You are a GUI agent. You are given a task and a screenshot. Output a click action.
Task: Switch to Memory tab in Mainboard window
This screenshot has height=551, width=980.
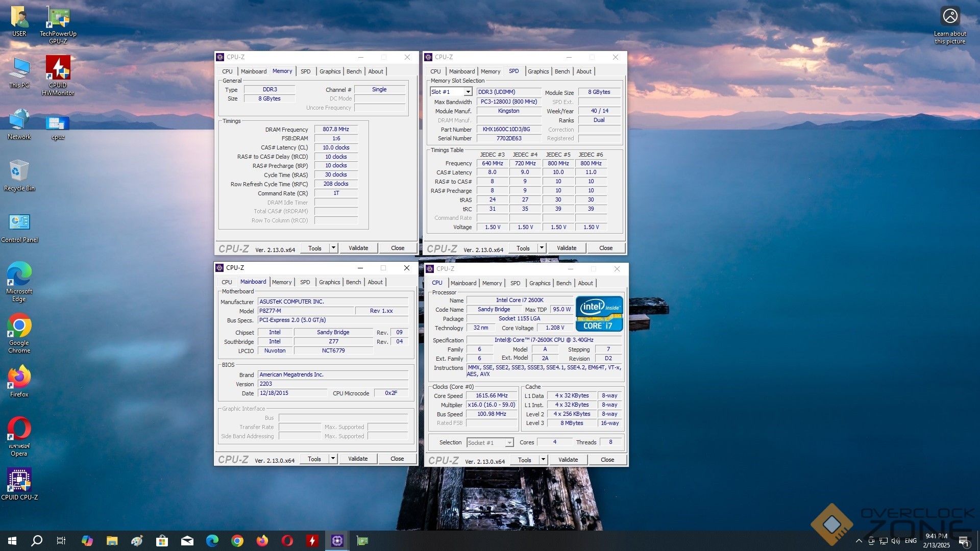[x=282, y=282]
